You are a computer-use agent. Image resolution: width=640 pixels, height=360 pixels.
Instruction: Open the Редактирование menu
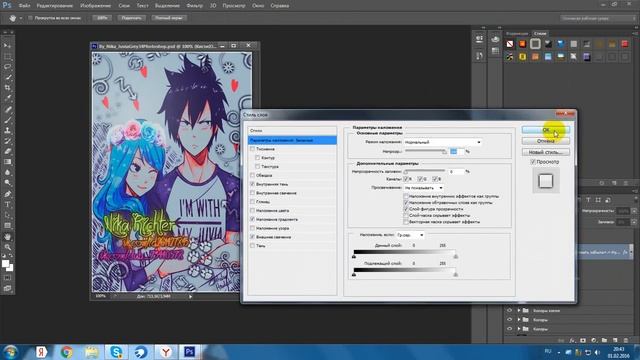coord(55,6)
